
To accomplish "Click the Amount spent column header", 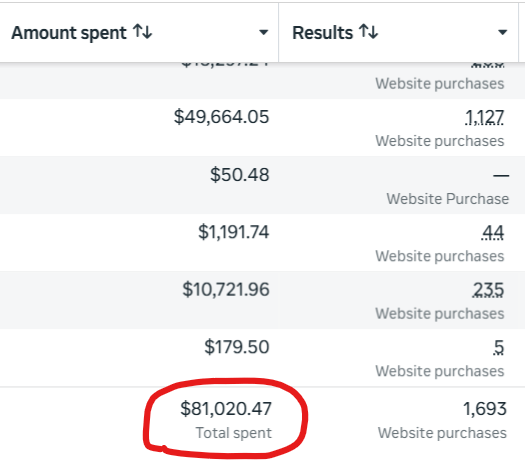I will [x=139, y=32].
